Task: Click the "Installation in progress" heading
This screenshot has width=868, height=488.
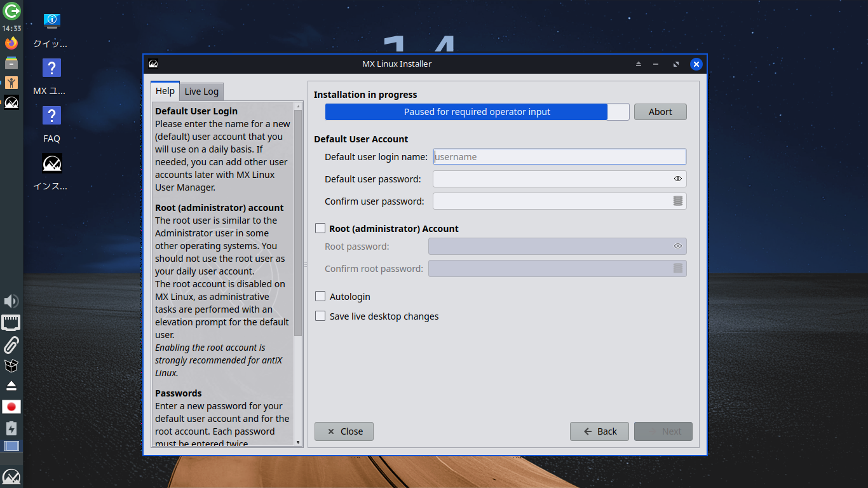Action: [365, 95]
